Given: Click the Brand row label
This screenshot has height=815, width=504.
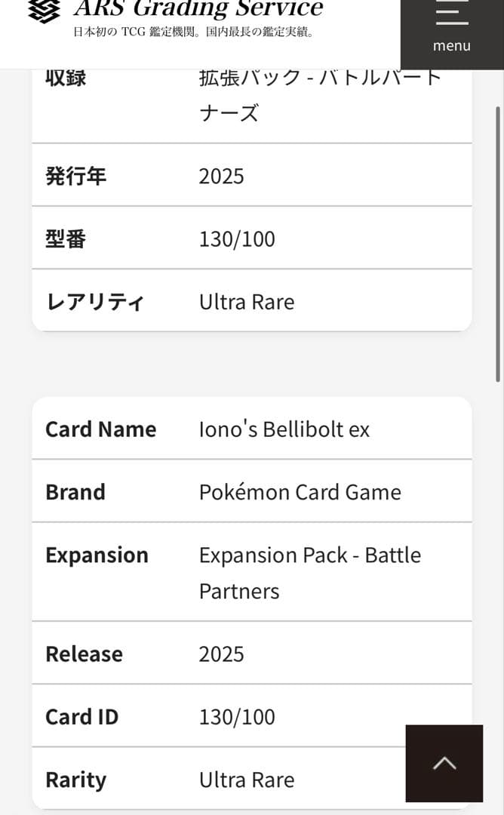Looking at the screenshot, I should tap(75, 491).
